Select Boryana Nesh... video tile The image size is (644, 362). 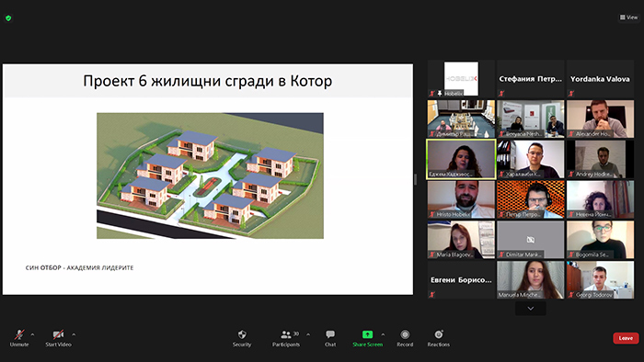[x=531, y=119]
